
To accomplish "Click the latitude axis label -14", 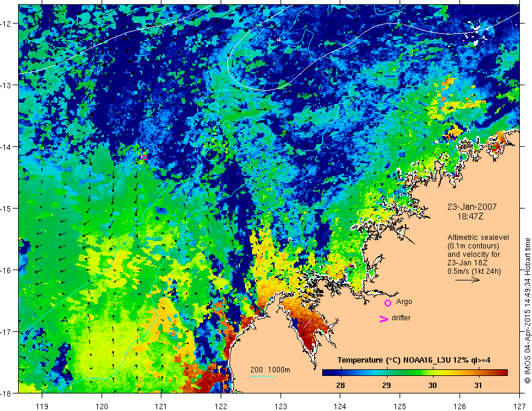I will (x=6, y=147).
